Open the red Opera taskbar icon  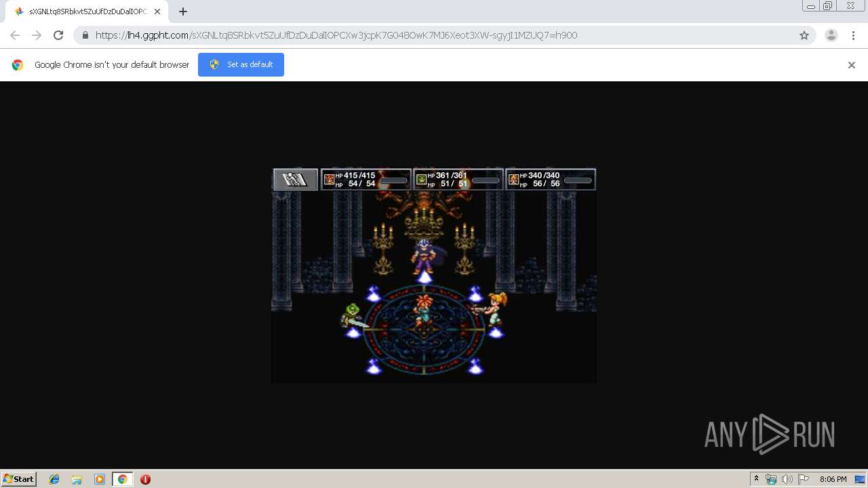(x=145, y=479)
